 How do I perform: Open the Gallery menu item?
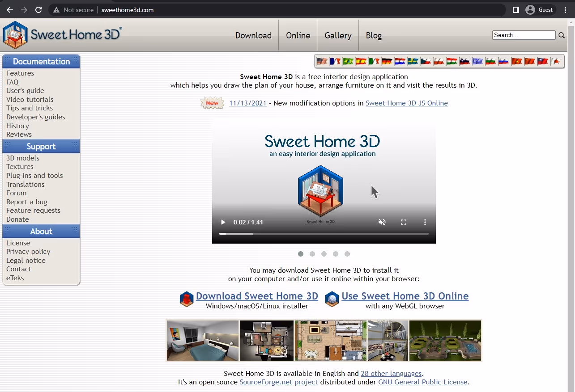[337, 35]
